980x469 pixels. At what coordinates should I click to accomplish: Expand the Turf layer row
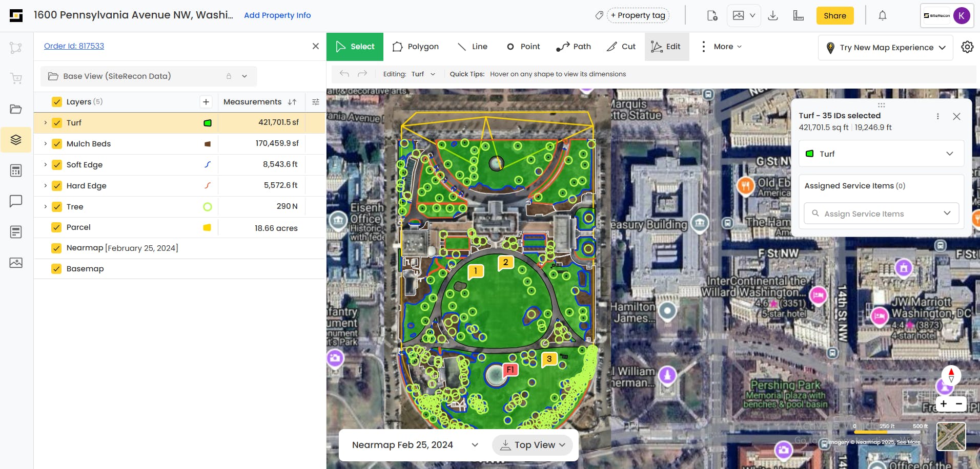pyautogui.click(x=45, y=123)
